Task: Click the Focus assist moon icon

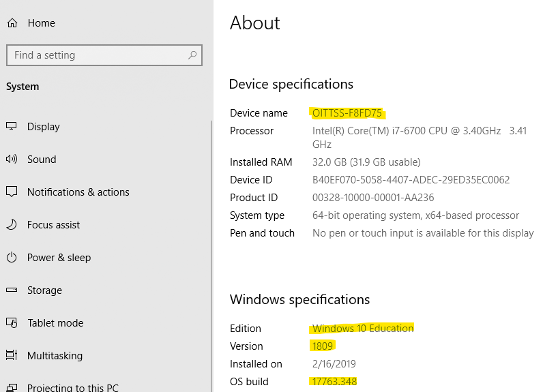Action: click(x=12, y=225)
